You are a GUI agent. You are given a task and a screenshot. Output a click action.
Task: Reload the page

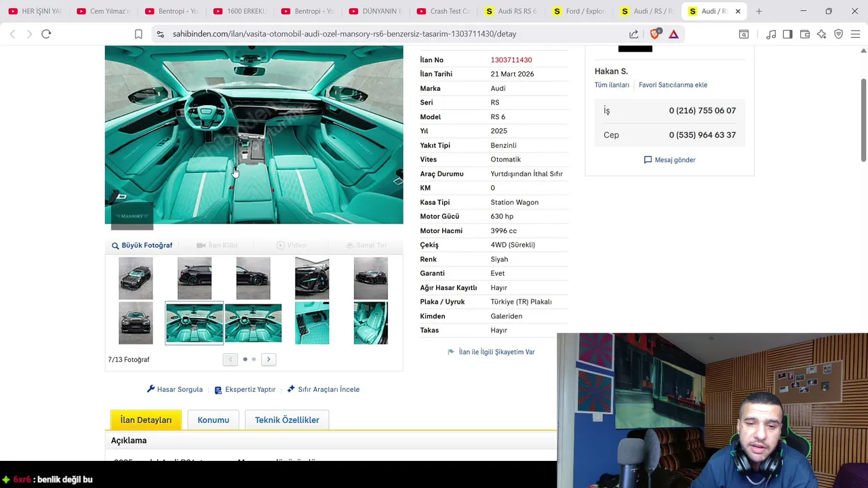pyautogui.click(x=46, y=34)
